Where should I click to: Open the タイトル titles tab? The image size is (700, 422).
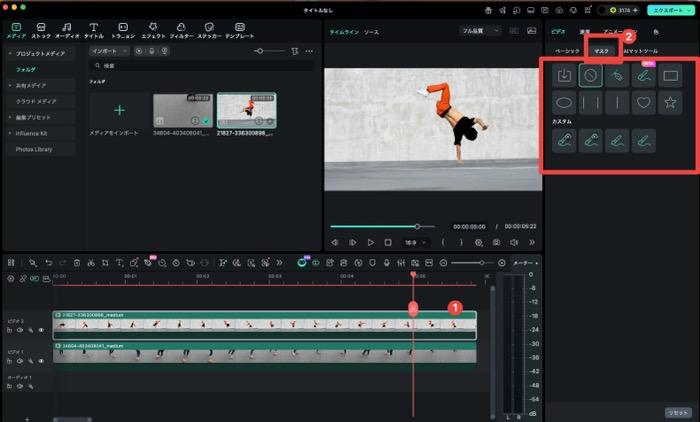(x=93, y=30)
